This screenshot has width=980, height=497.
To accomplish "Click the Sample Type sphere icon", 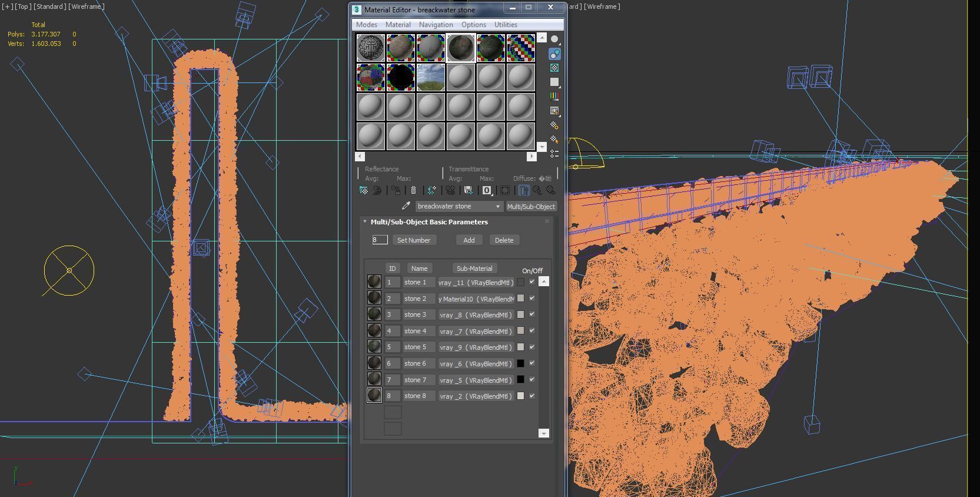I will [554, 39].
